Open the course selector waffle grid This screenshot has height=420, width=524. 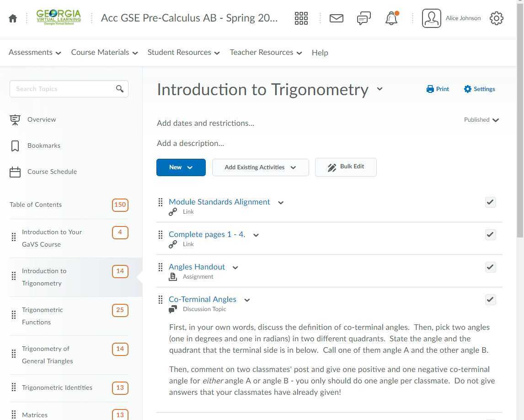tap(301, 18)
